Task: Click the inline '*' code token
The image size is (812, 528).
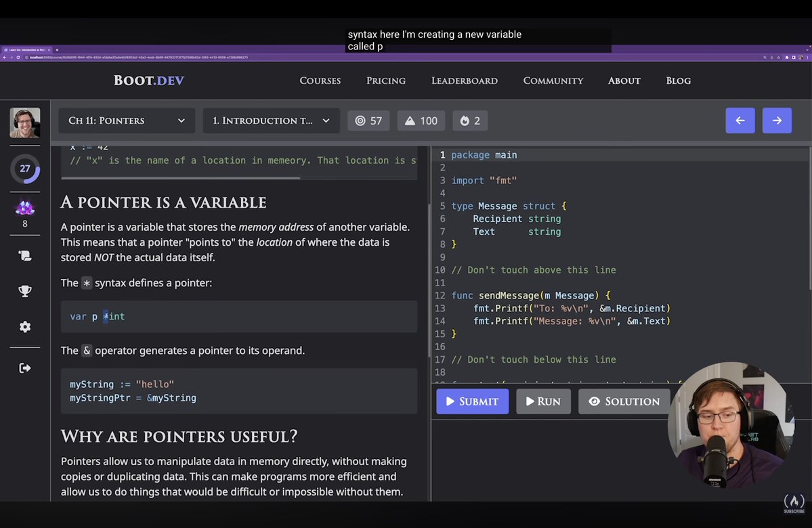Action: pyautogui.click(x=87, y=283)
